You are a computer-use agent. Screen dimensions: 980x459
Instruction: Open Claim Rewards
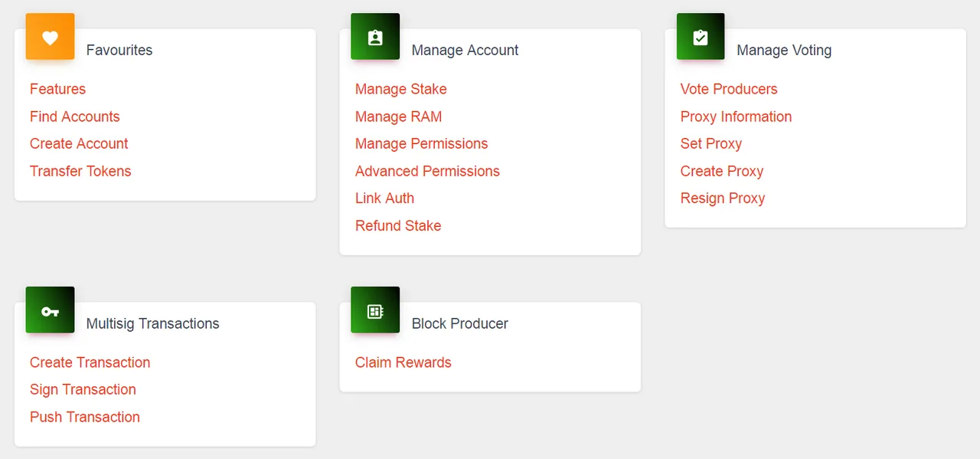click(x=403, y=362)
